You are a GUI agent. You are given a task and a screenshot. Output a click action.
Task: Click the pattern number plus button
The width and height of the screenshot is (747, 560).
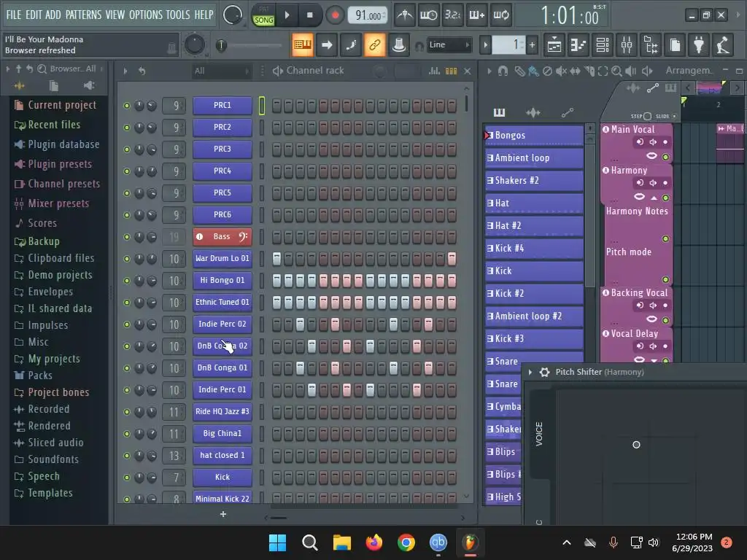pyautogui.click(x=532, y=44)
